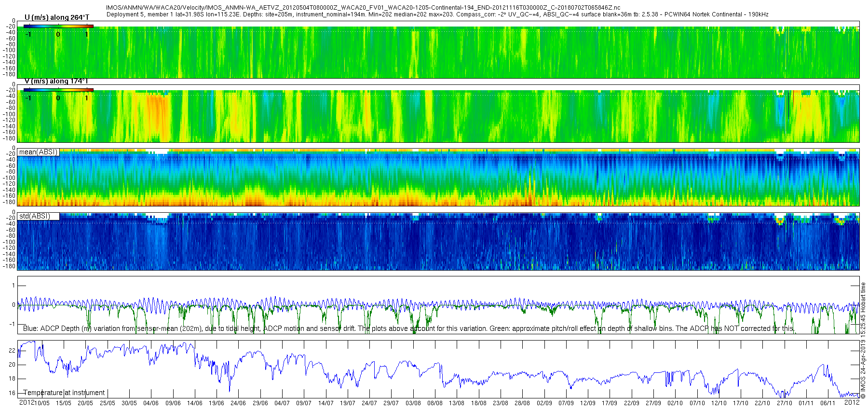Click the '25/05' date tick label

coord(107,403)
